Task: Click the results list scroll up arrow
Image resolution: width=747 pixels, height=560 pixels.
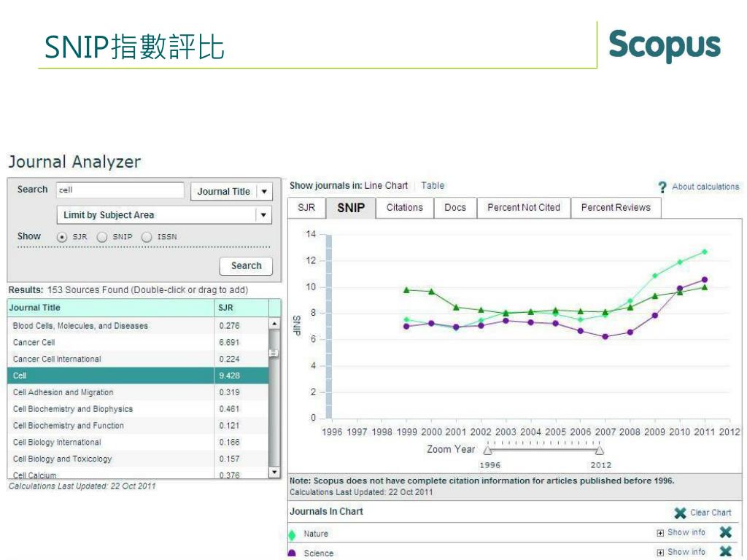Action: [x=274, y=323]
